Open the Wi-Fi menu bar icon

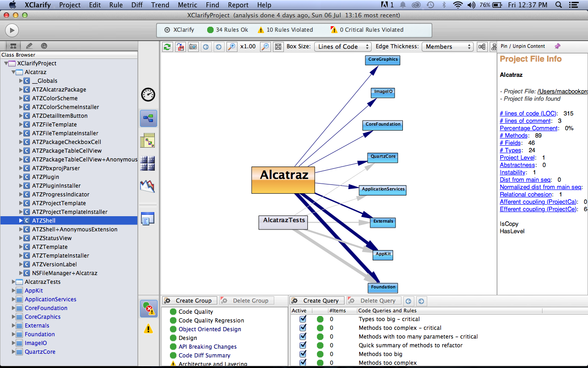tap(458, 5)
